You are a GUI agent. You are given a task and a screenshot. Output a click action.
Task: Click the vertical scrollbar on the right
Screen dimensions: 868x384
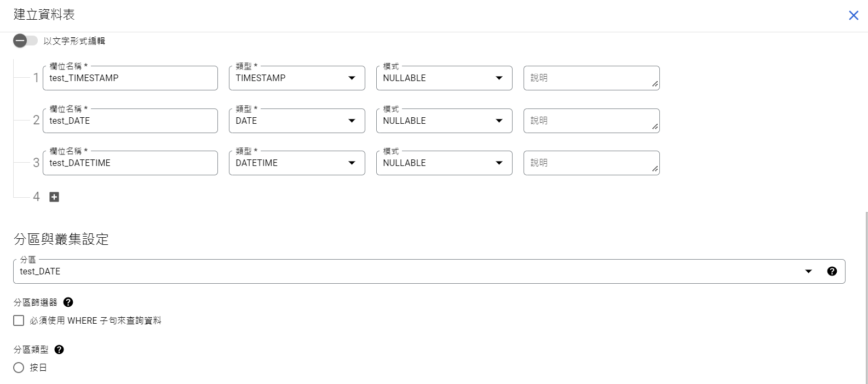click(865, 296)
